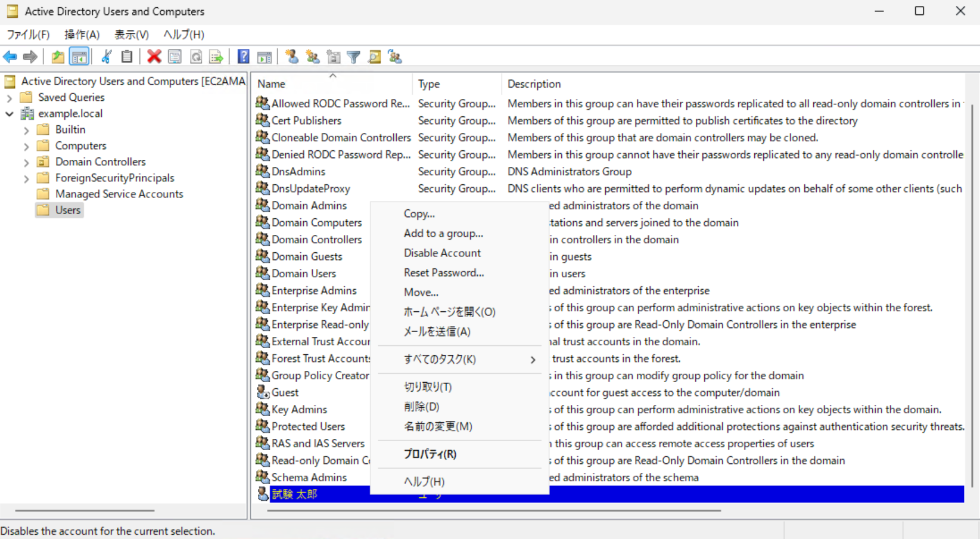The image size is (980, 539).
Task: Expand the Saved Queries node
Action: [10, 98]
